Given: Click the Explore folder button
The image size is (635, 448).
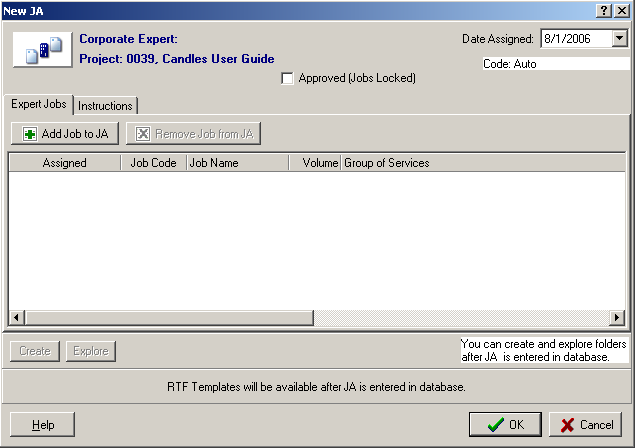Looking at the screenshot, I should tap(90, 351).
